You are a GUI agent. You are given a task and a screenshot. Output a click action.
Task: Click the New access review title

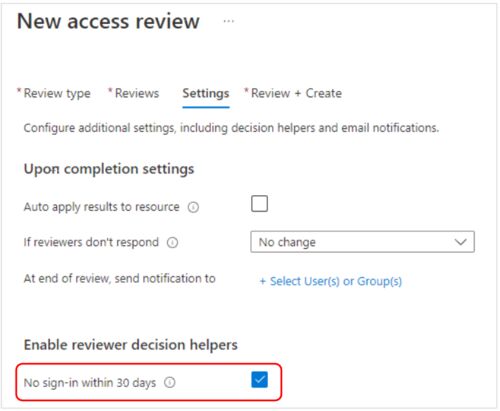point(108,21)
